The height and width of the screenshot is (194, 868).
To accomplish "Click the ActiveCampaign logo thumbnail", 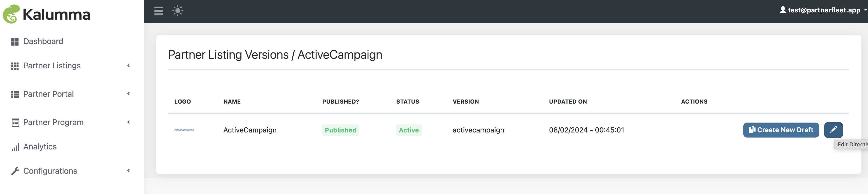I will [x=184, y=130].
